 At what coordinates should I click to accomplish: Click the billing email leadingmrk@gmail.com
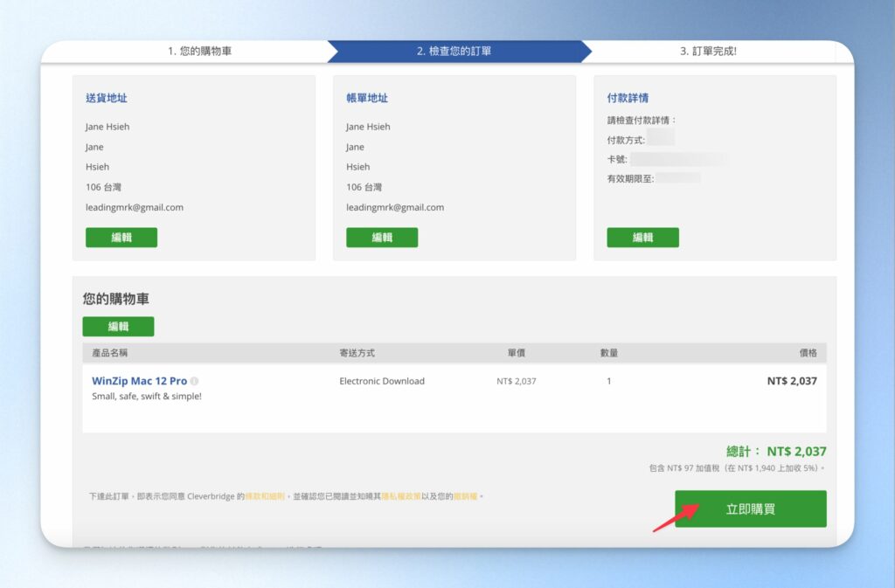pos(395,208)
